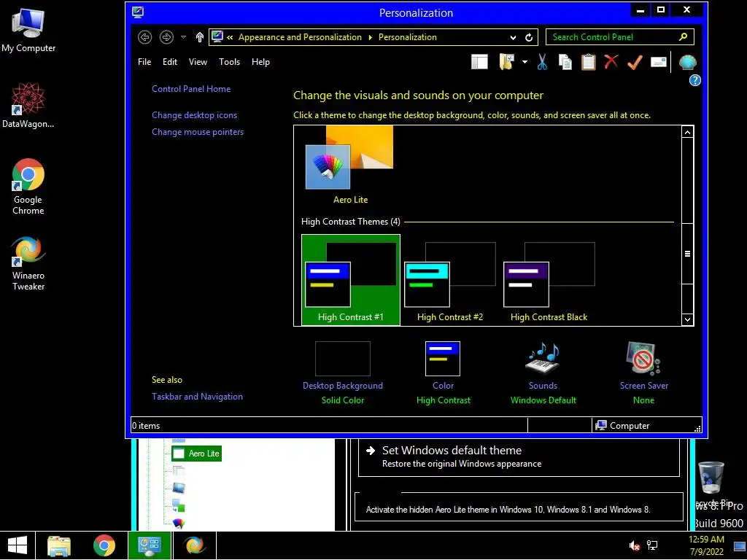Switch to Control Panel taskbar button
The height and width of the screenshot is (560, 747).
(149, 545)
